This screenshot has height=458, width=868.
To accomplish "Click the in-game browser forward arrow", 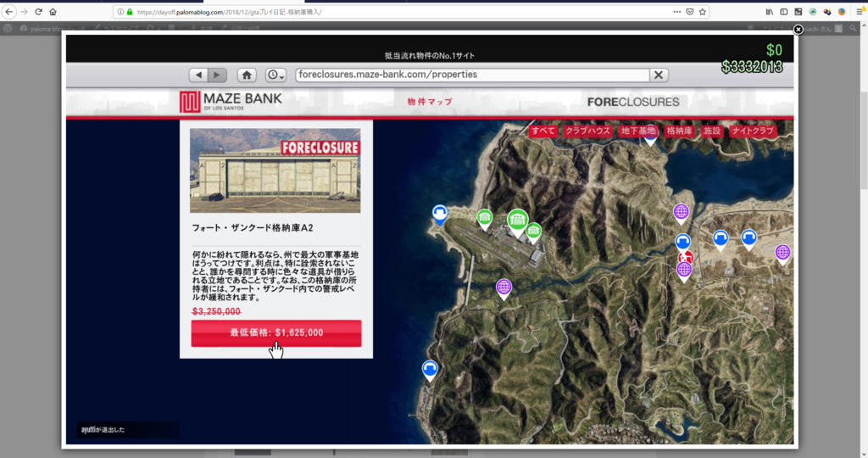I will coord(217,75).
